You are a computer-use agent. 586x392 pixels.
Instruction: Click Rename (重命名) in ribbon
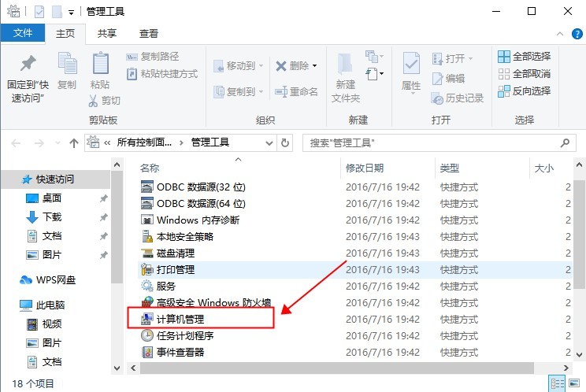tap(296, 91)
